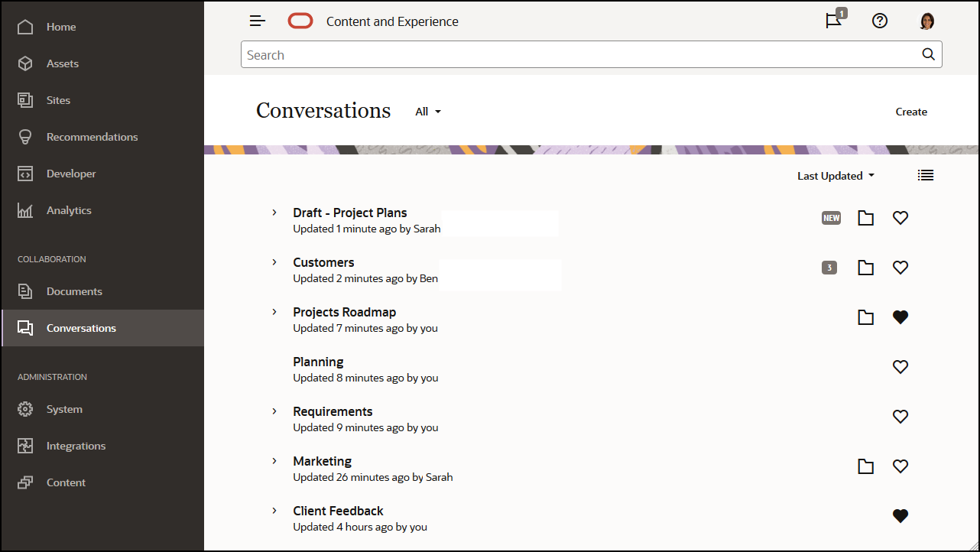Open the Last Updated sort dropdown
The image size is (980, 552).
pyautogui.click(x=835, y=176)
